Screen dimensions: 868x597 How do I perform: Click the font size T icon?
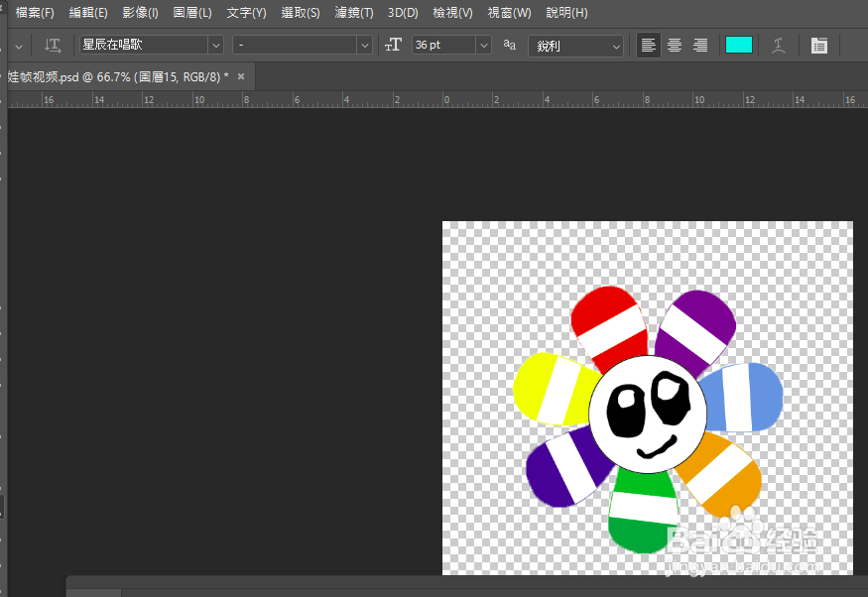click(x=394, y=46)
